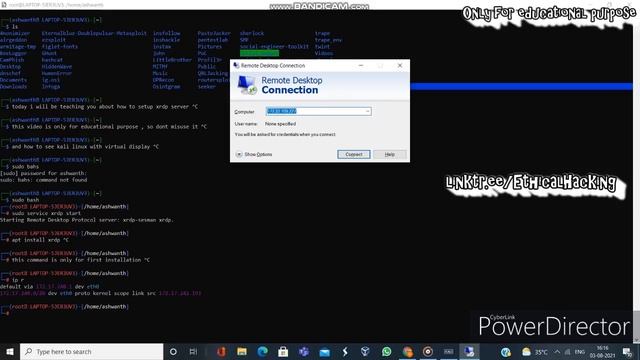
Task: Click the terminal window vertical scrollbar
Action: tap(636, 176)
